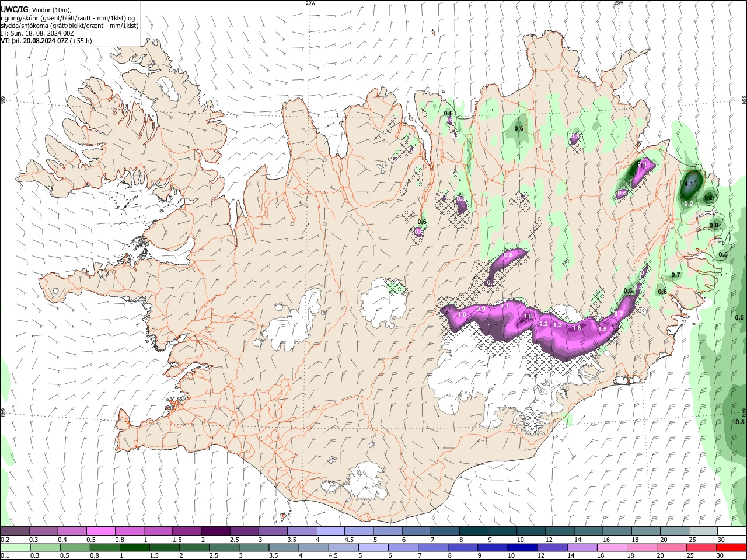Click the red swatch ending the rain scale
The height and width of the screenshot is (560, 747).
click(x=731, y=547)
